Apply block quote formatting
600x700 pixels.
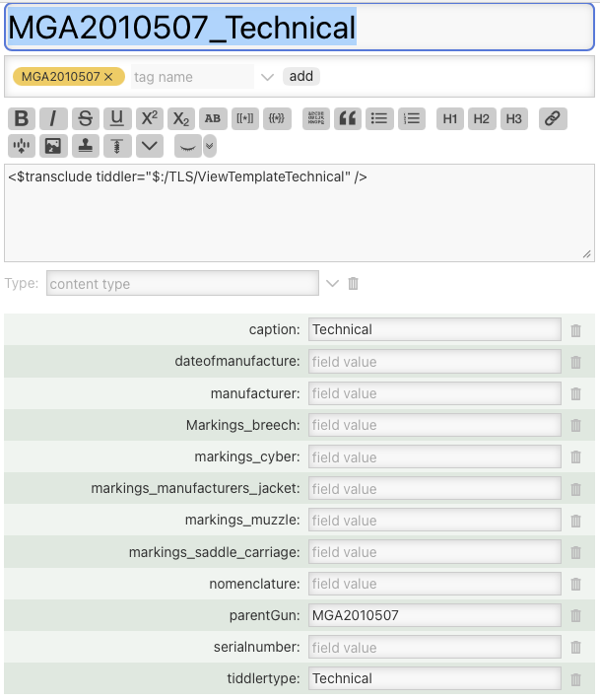347,118
